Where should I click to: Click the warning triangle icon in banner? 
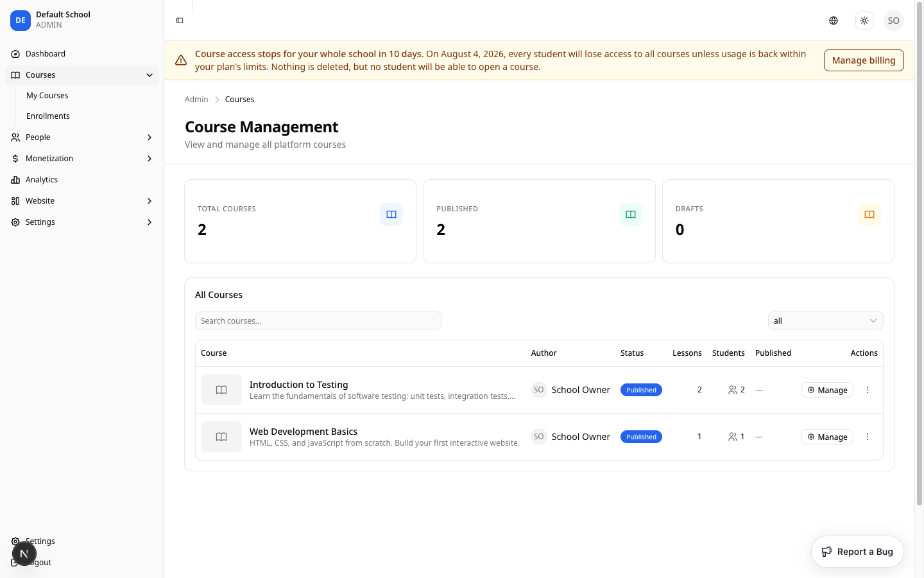(181, 60)
